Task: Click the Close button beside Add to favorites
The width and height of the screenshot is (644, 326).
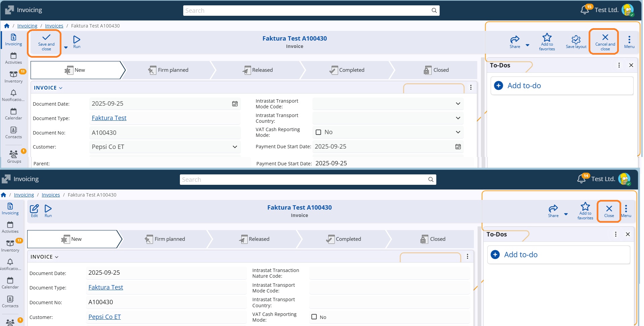Action: [x=609, y=211]
